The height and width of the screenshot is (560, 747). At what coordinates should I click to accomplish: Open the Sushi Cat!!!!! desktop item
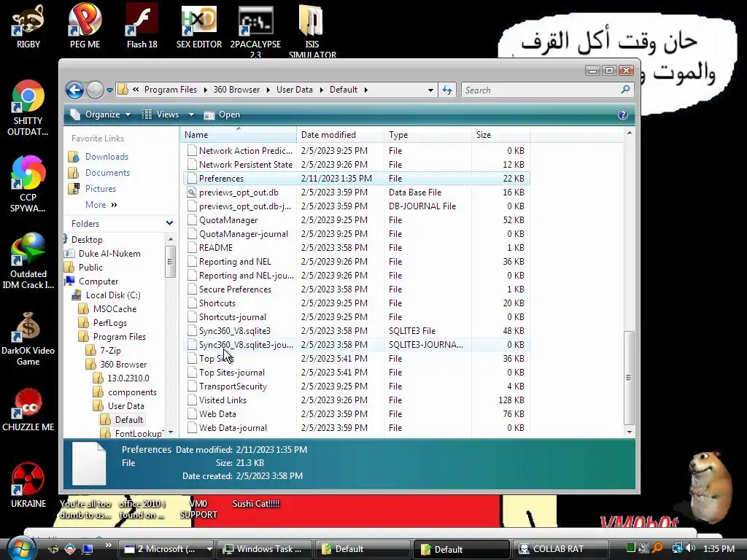[x=256, y=504]
